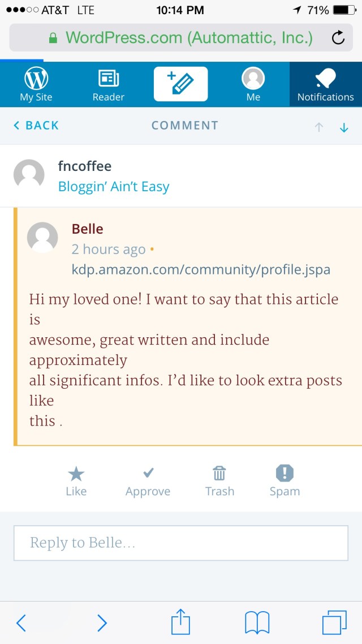Jump to next comment with down arrow

344,127
